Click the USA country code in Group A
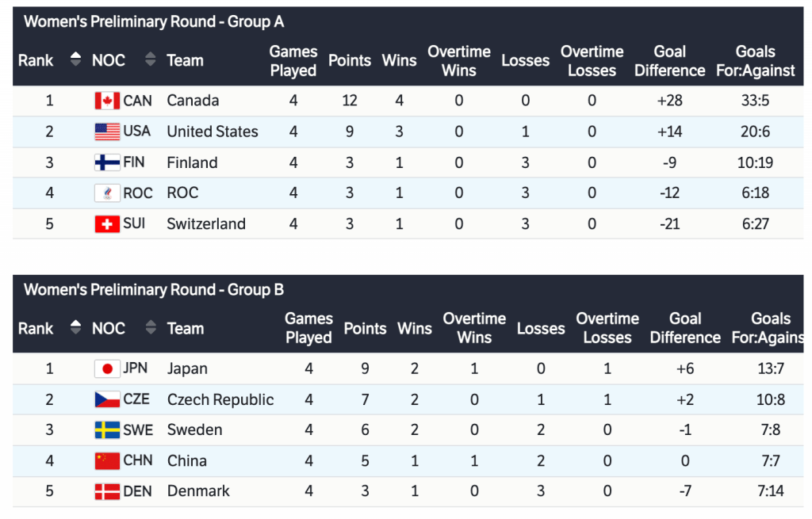This screenshot has width=812, height=519. click(137, 132)
